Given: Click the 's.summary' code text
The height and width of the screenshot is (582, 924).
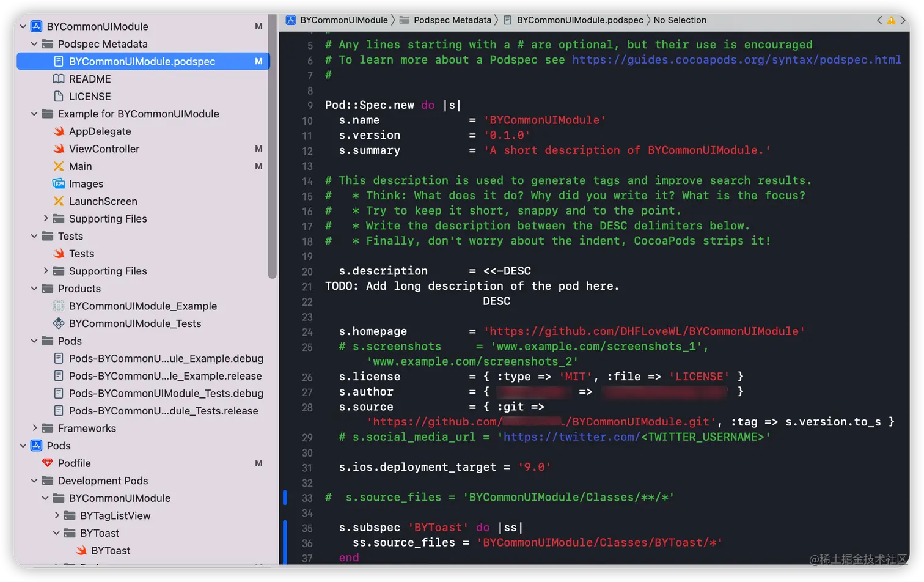Looking at the screenshot, I should click(x=370, y=150).
